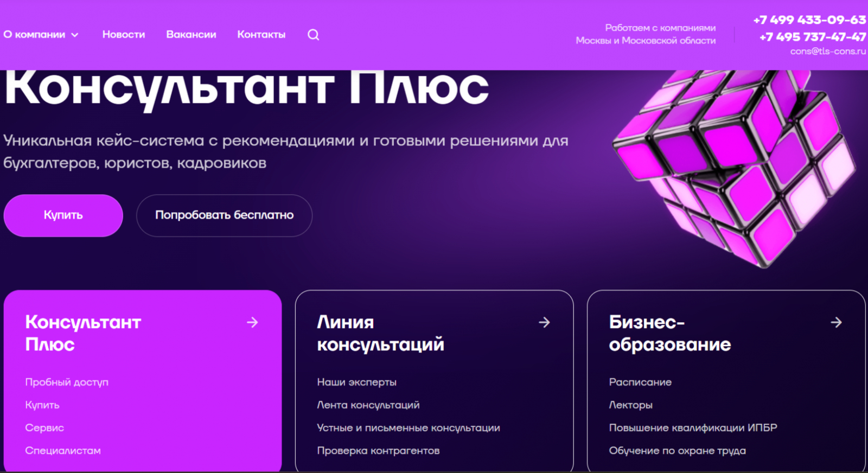Open Устные и письменные консультации link
Screen dimensions: 868x473
409,428
